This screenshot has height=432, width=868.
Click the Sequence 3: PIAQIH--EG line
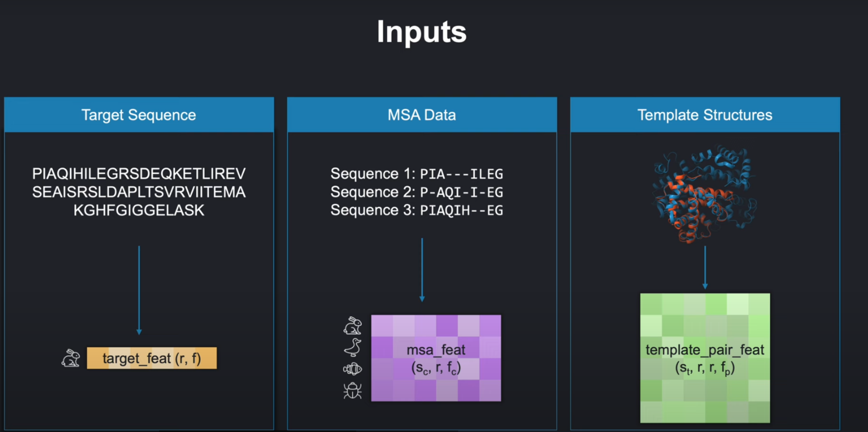point(416,210)
